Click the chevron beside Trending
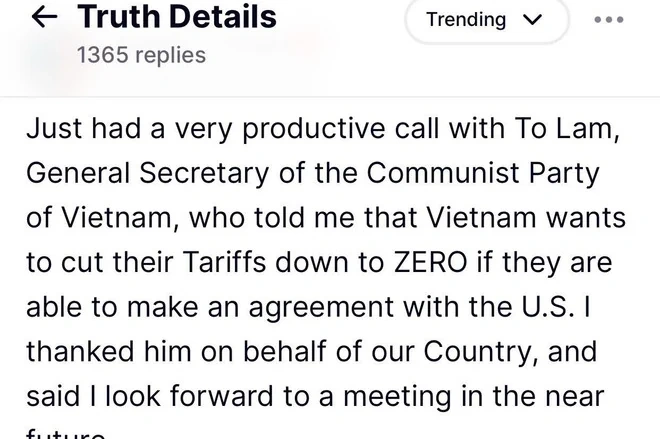This screenshot has height=439, width=660. point(532,20)
